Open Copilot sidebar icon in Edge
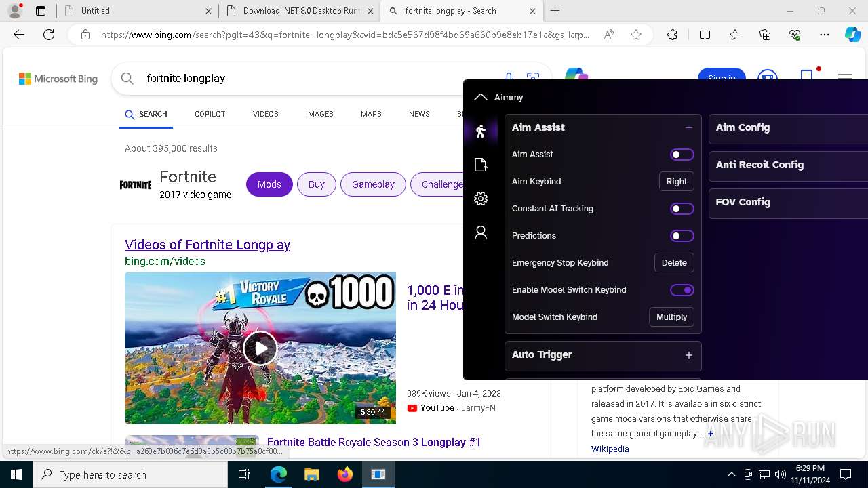 [852, 35]
